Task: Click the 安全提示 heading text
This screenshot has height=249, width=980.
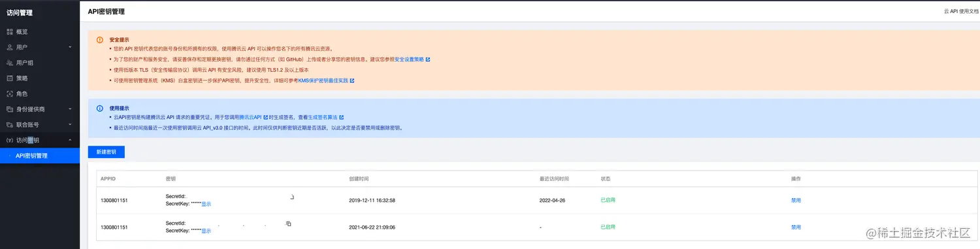Action: tap(119, 39)
